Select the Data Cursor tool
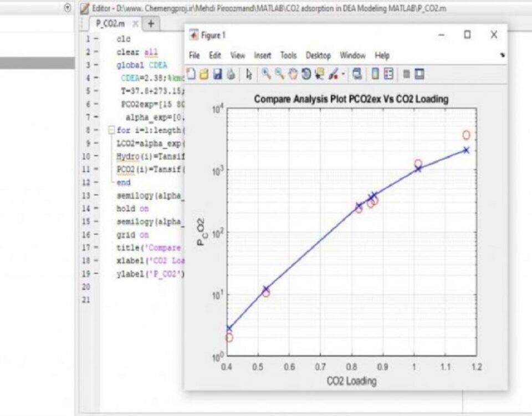 click(320, 74)
